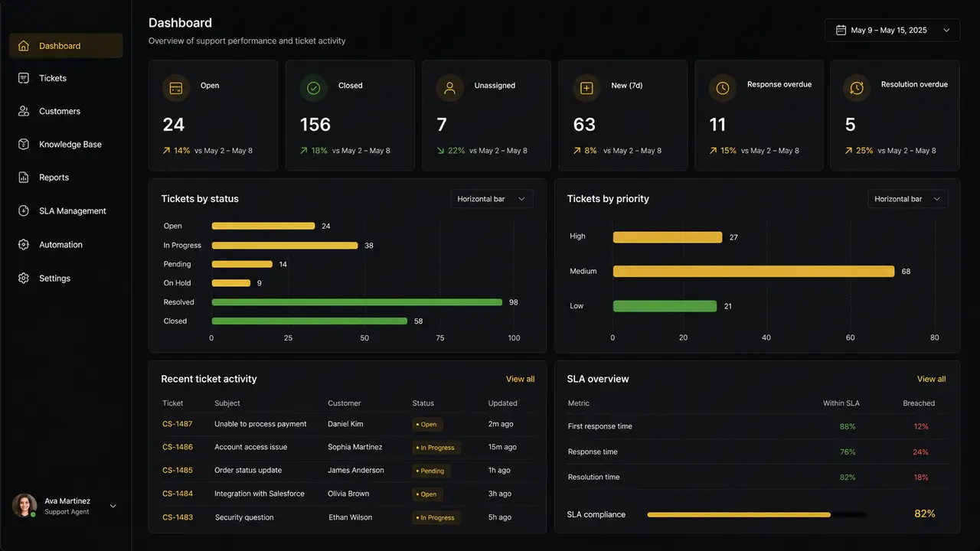Open ticket CS-1487 link
Screen dimensions: 980x551
pos(178,424)
